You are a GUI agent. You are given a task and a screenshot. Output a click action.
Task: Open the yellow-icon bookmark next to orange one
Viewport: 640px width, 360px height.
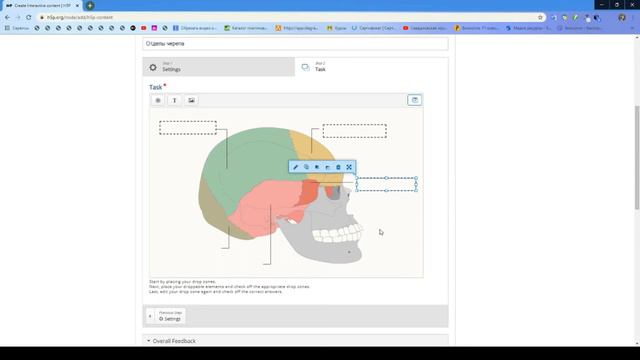click(x=337, y=28)
